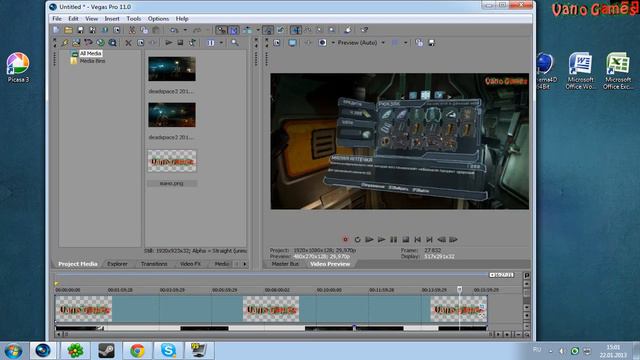
Task: Start media preview in Project Media toolbar
Action: pos(168,42)
